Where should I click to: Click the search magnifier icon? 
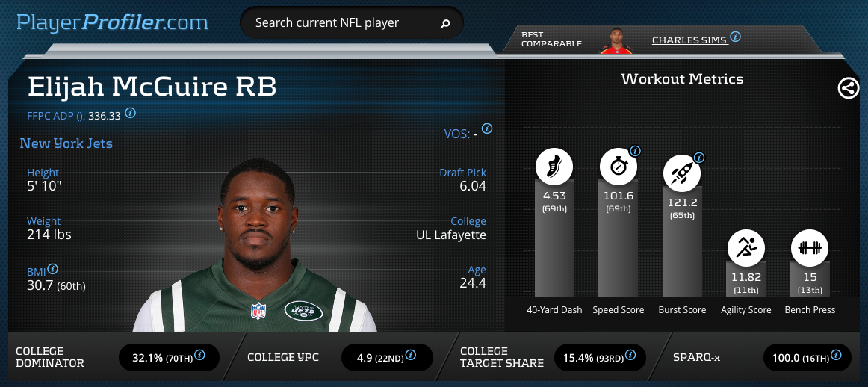click(445, 24)
